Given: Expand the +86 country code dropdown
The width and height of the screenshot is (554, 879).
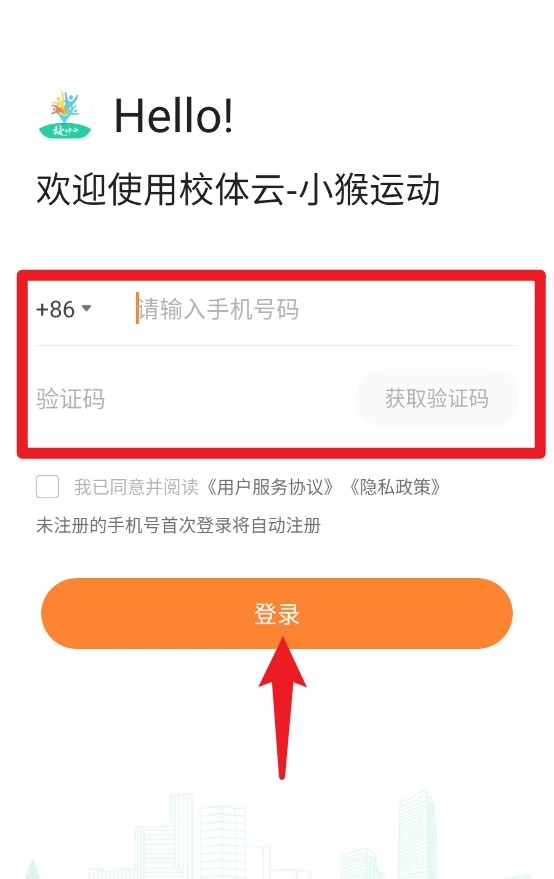Looking at the screenshot, I should (63, 309).
